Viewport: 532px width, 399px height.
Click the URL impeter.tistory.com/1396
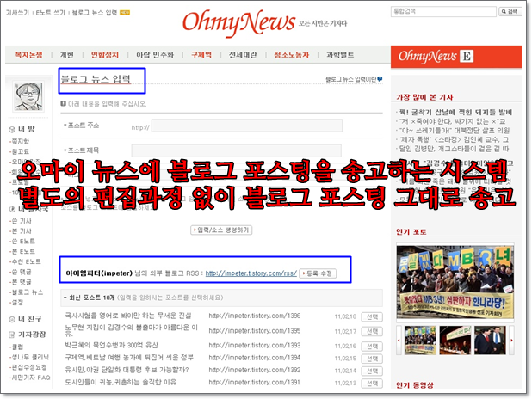255,316
